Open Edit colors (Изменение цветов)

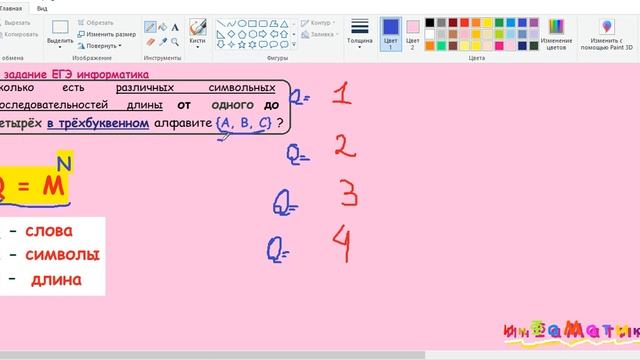coord(556,34)
